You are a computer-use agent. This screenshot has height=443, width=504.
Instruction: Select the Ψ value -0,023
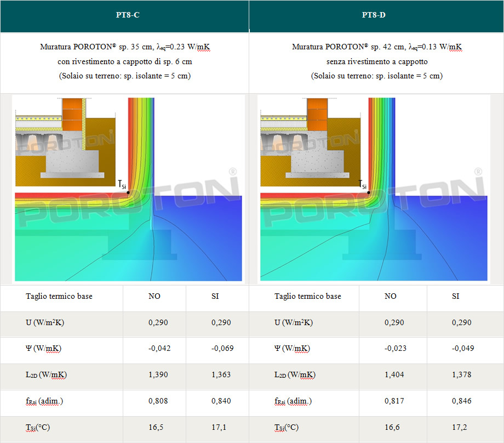coord(396,348)
